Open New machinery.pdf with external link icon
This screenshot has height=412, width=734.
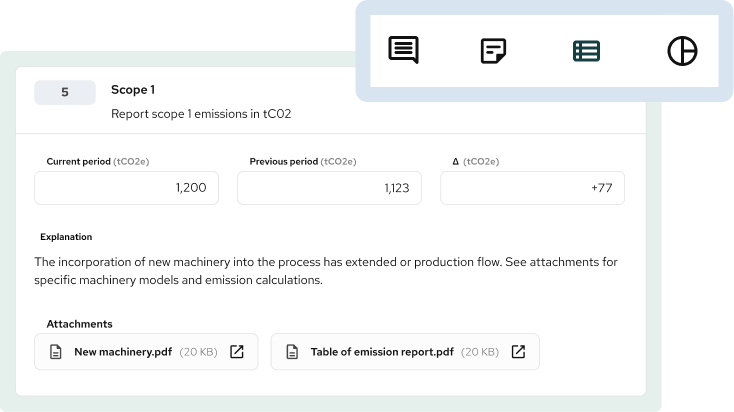(237, 352)
